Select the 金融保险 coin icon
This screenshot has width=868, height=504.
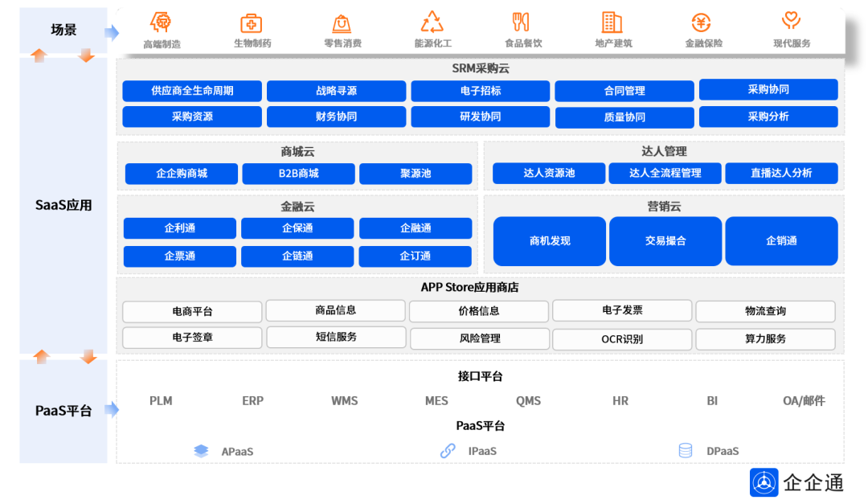coord(702,23)
